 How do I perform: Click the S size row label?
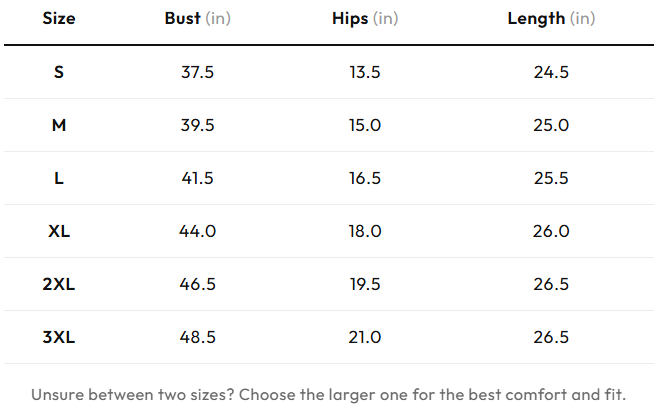(x=59, y=72)
